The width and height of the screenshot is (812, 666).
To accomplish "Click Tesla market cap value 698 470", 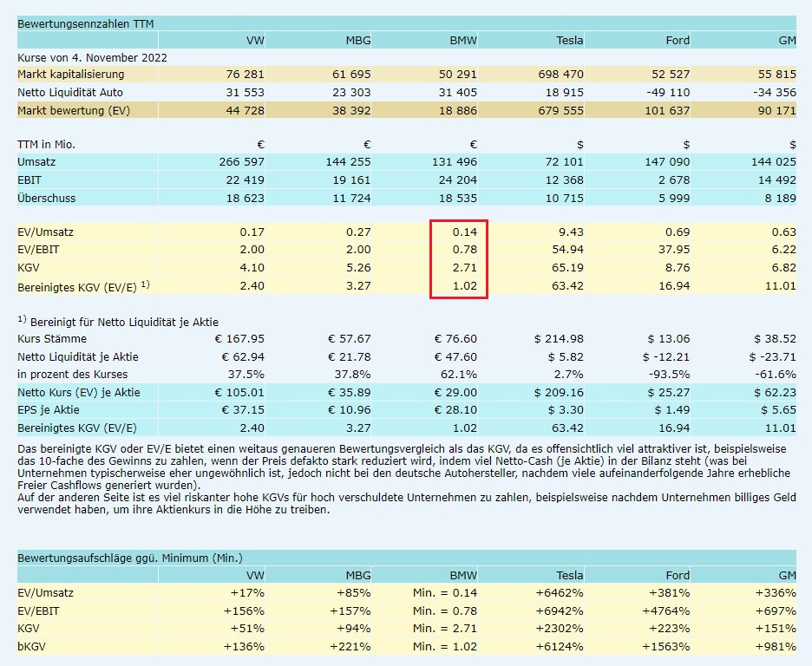I will point(560,74).
